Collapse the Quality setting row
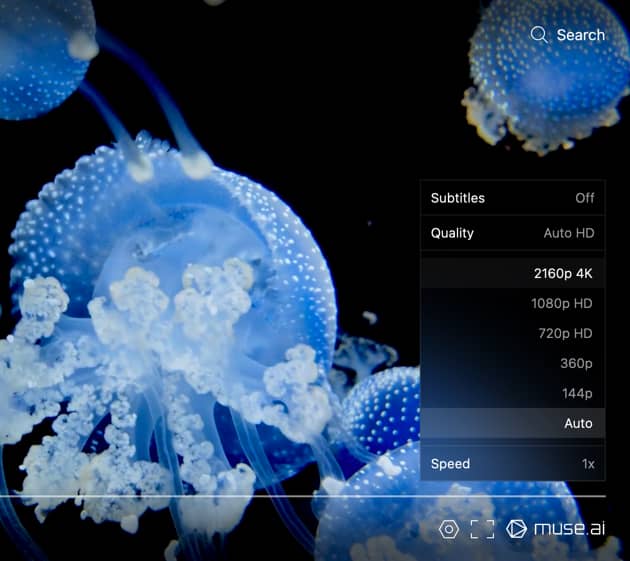630x561 pixels. tap(513, 233)
